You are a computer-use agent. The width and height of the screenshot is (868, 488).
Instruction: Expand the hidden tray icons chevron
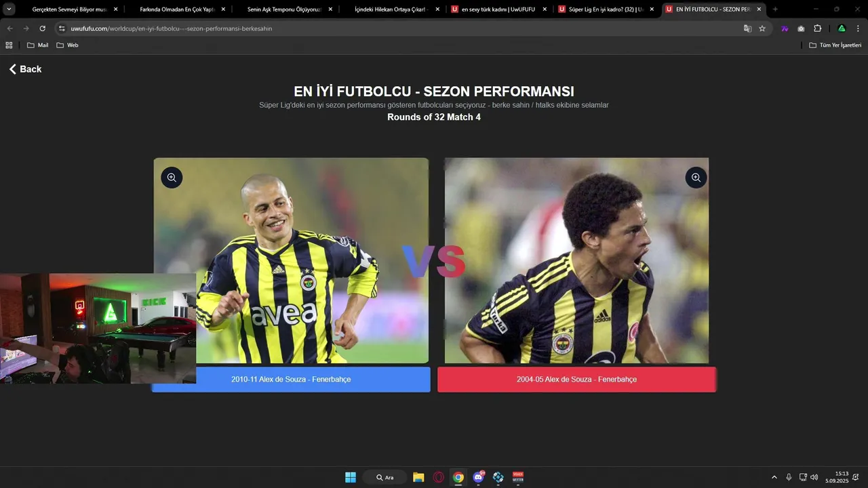pyautogui.click(x=774, y=477)
